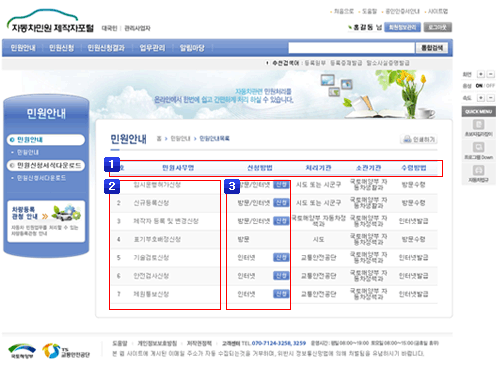Click the 로그아웃 button
500x370 pixels.
point(438,27)
